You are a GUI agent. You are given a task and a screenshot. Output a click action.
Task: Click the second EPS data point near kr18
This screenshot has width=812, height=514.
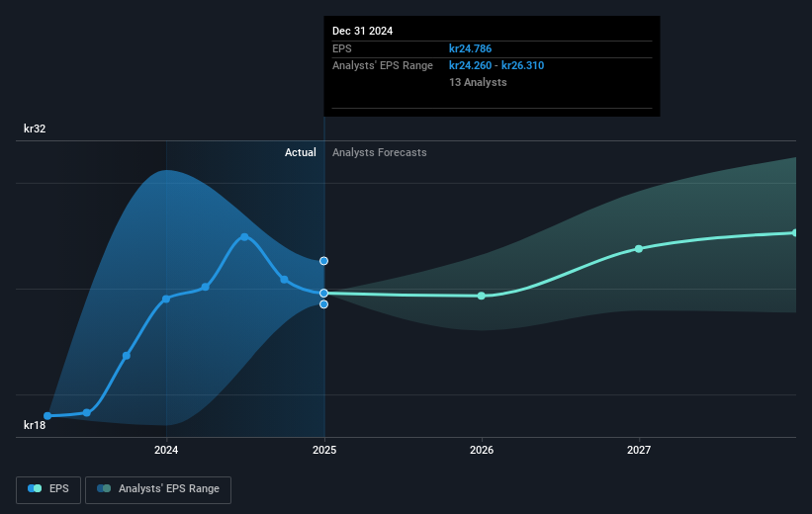[87, 412]
